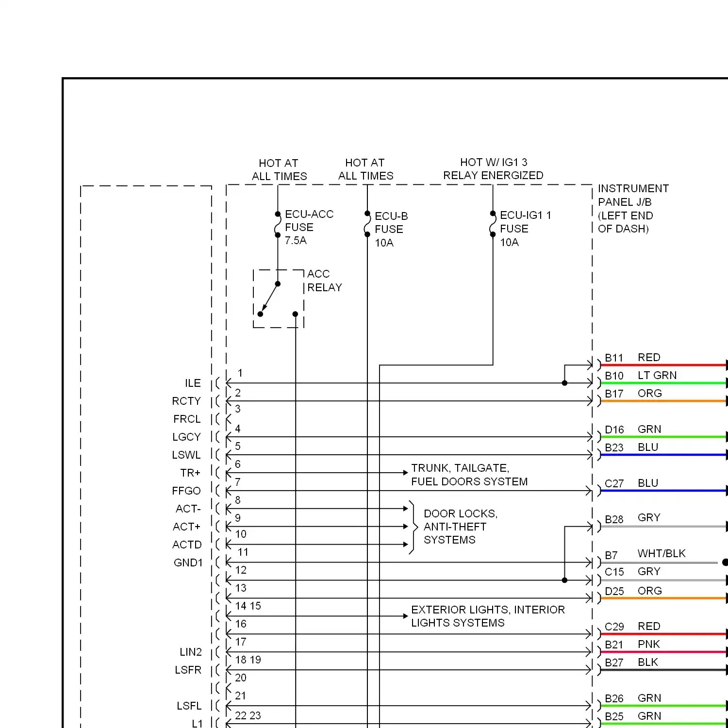Click the FFGO terminal label

tap(186, 491)
